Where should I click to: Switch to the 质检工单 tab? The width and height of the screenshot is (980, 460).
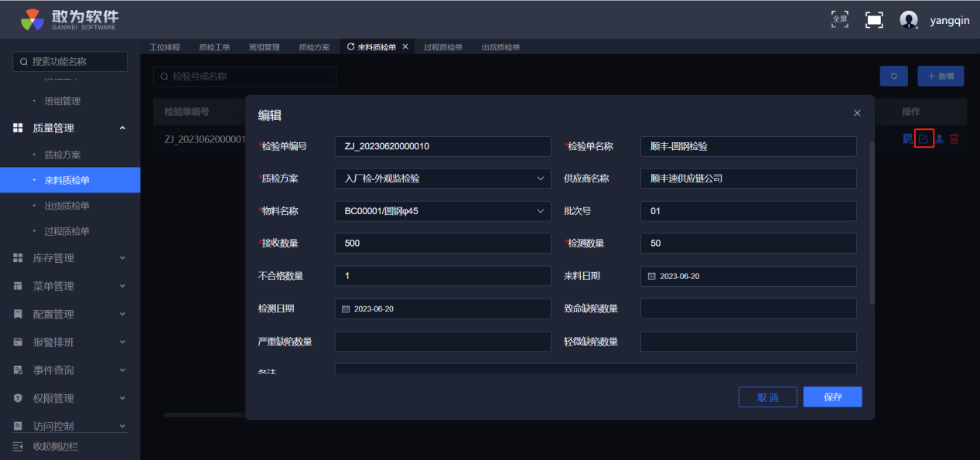pos(214,47)
